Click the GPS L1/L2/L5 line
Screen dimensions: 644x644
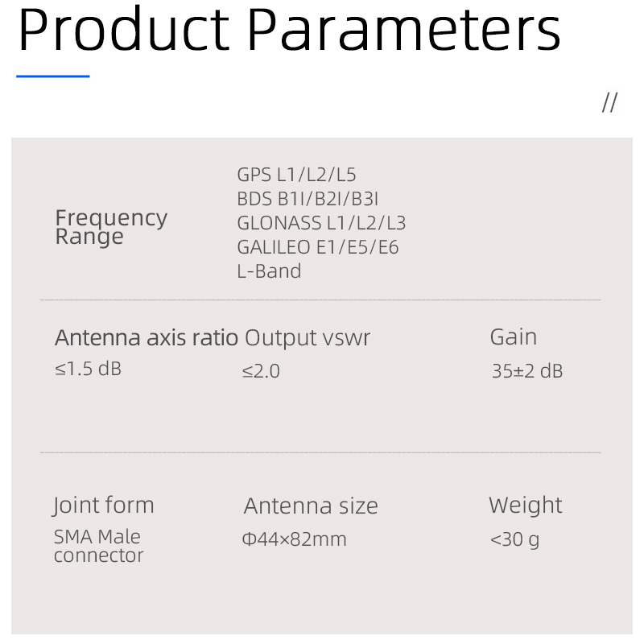(296, 175)
